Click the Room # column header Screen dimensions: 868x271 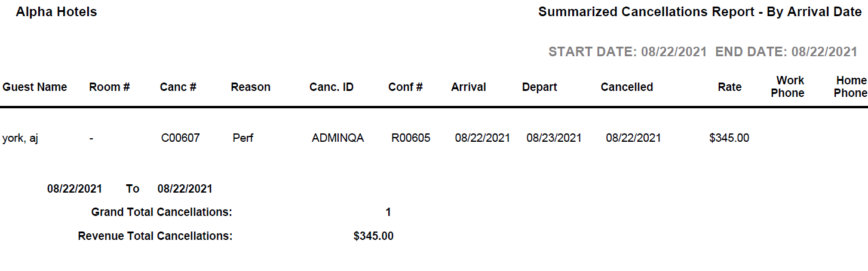click(109, 87)
